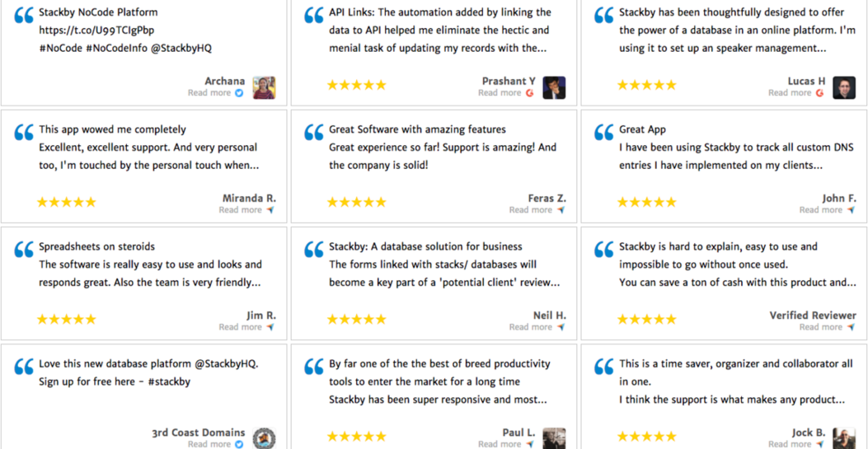
Task: Open Read more under Jim R.
Action: [240, 327]
